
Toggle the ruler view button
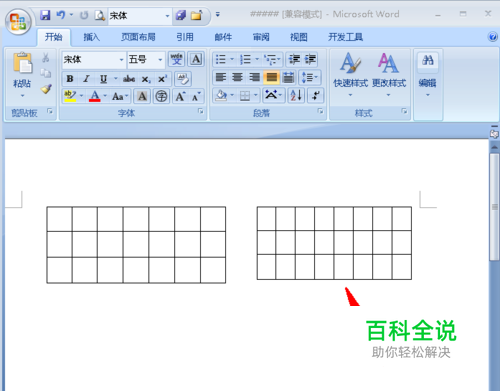click(x=494, y=134)
